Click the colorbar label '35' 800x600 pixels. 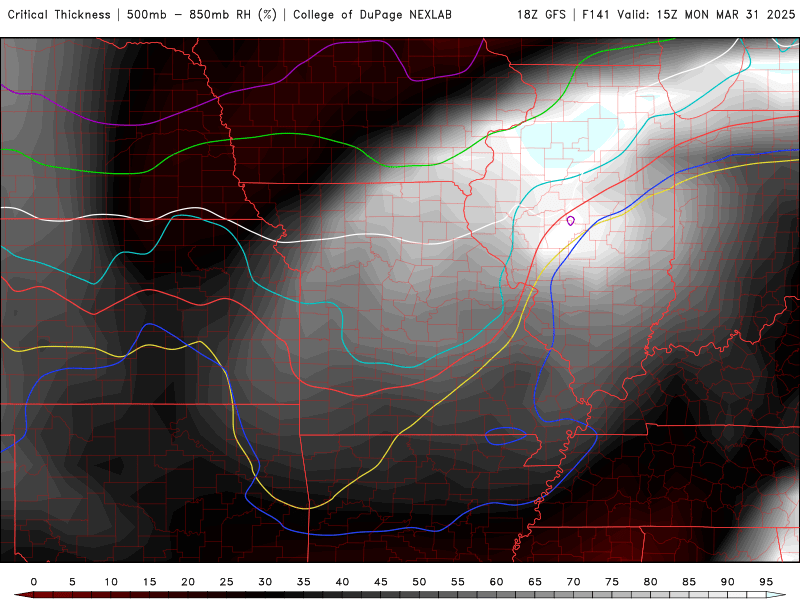[304, 582]
